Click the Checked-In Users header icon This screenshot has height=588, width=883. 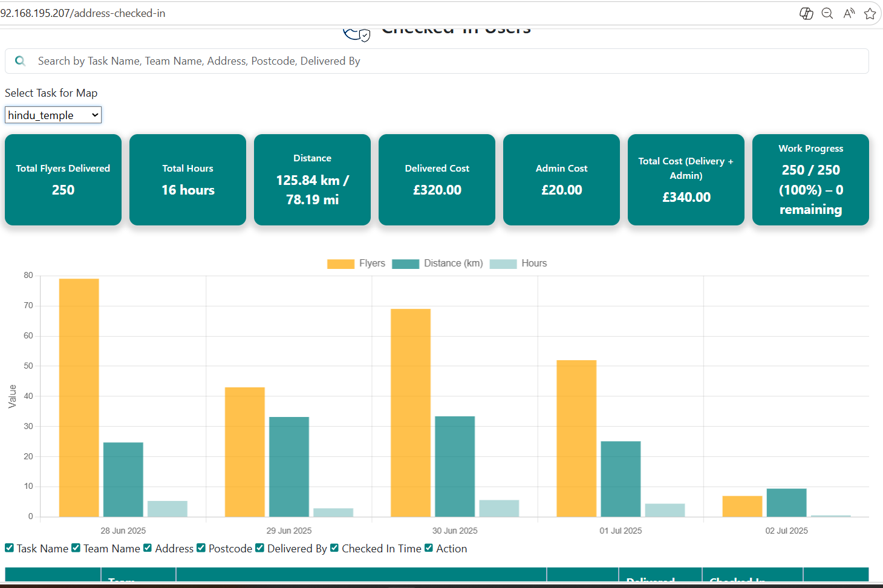(x=356, y=34)
